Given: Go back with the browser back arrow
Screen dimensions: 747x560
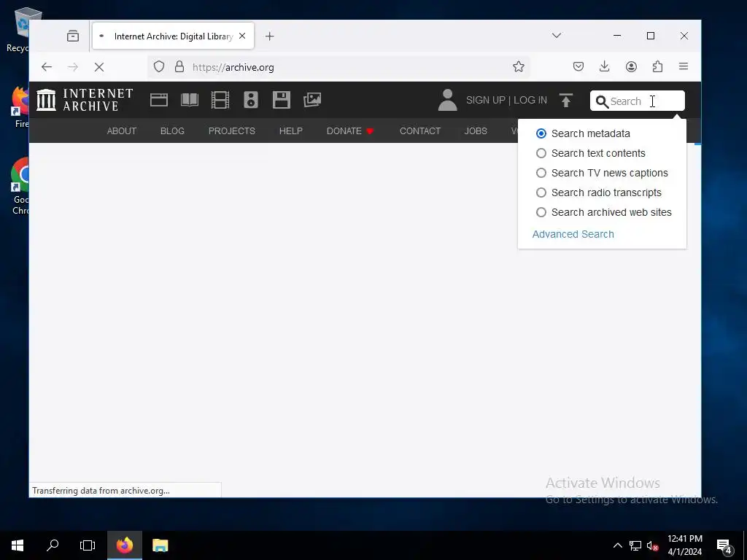Looking at the screenshot, I should coord(46,67).
